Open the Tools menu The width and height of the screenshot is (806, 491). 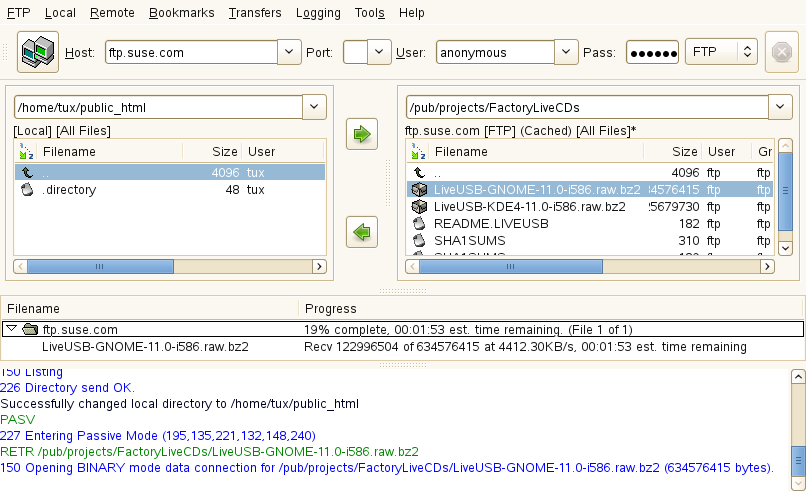point(370,13)
